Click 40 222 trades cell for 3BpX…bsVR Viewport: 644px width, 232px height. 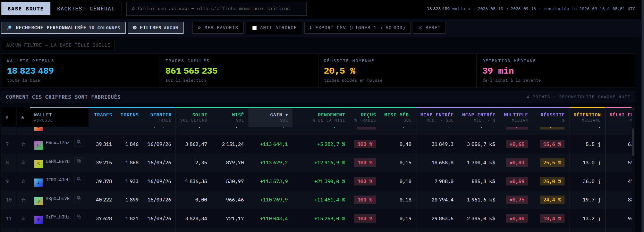(104, 200)
